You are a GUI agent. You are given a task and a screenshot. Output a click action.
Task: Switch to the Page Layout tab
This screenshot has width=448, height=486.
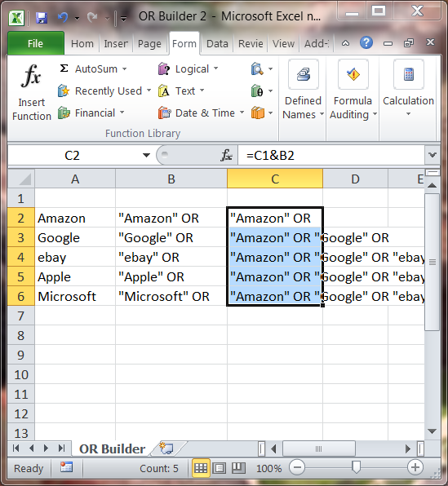(149, 44)
